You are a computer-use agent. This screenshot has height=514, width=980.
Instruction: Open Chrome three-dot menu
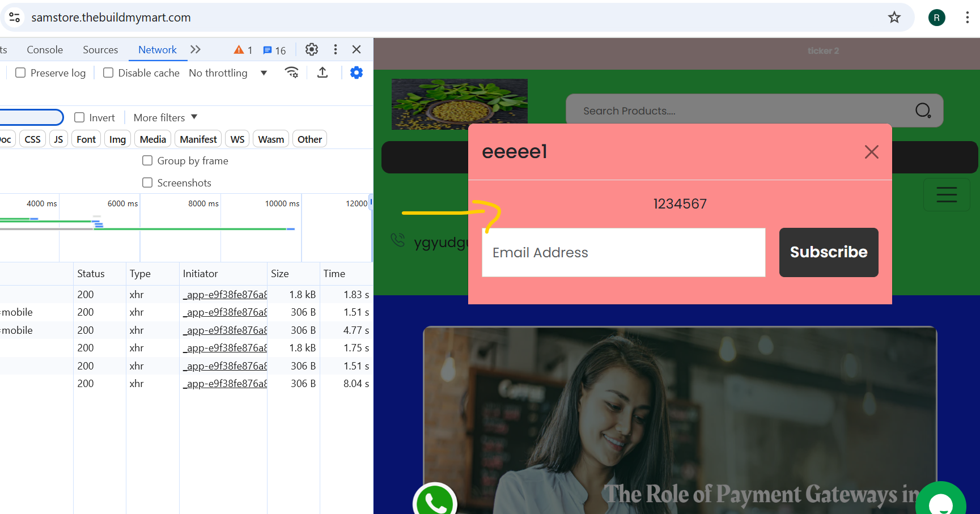[x=967, y=18]
